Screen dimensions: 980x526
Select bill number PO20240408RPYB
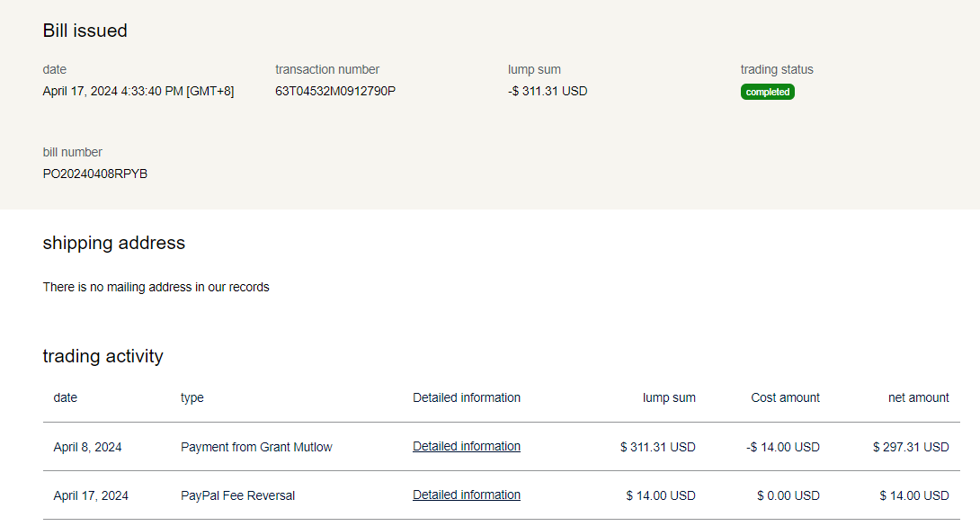[x=95, y=174]
